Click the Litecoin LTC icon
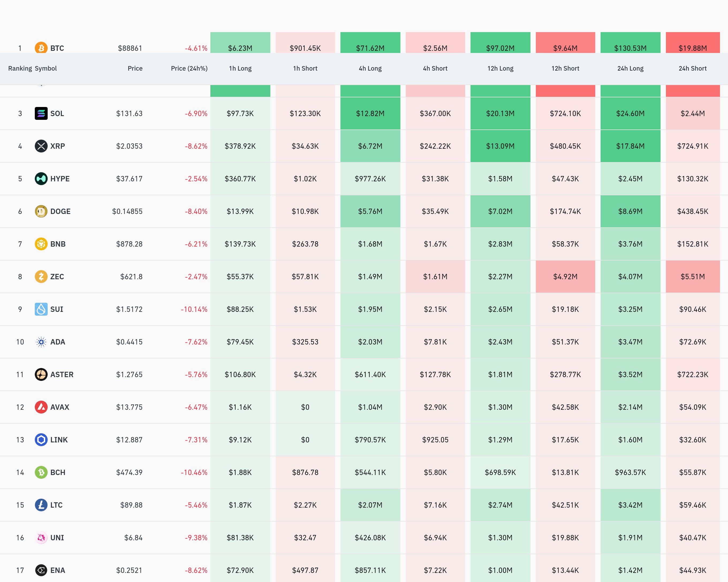The image size is (728, 582). pyautogui.click(x=41, y=505)
